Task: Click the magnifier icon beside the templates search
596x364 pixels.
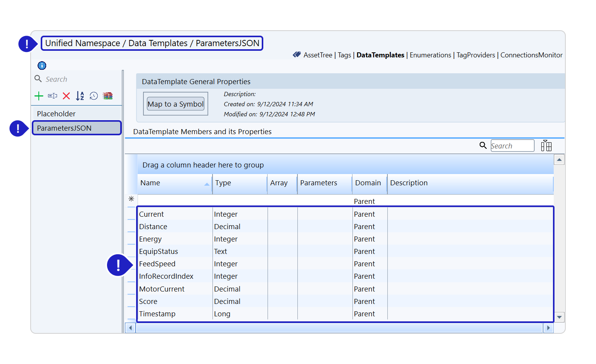Action: click(38, 79)
